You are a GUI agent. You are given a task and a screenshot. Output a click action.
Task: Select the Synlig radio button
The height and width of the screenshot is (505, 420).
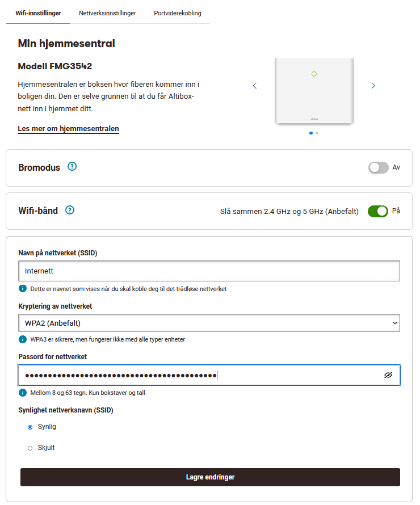point(30,427)
